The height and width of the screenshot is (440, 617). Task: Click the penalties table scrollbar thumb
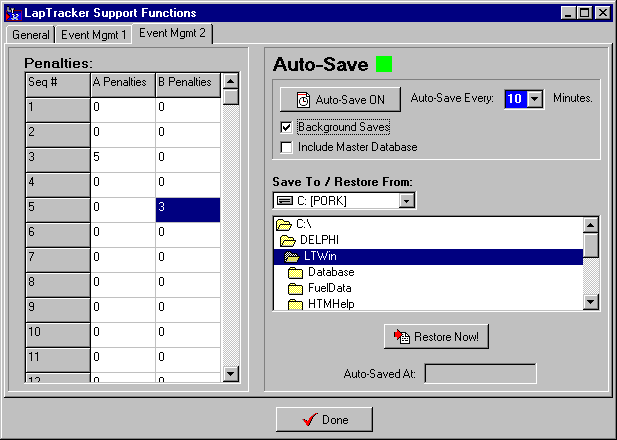coord(231,97)
